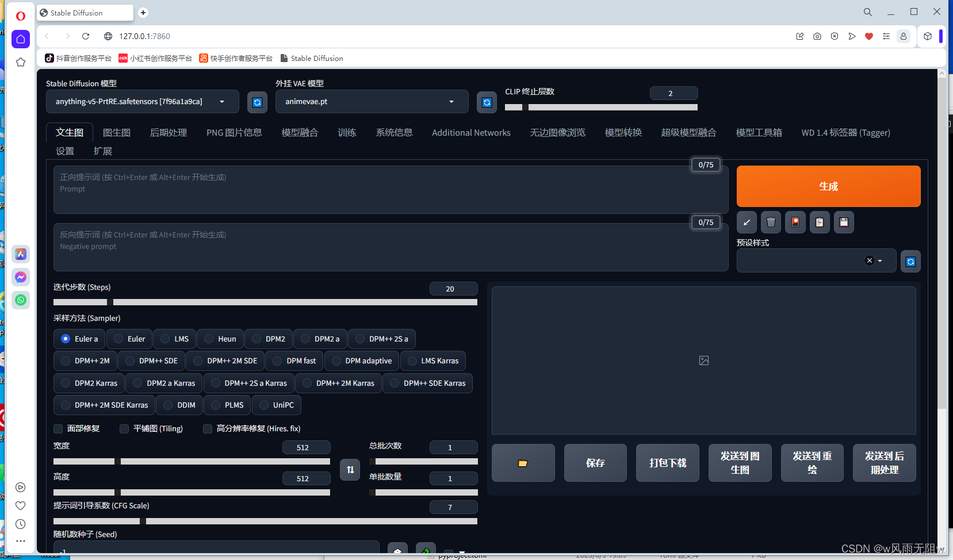The height and width of the screenshot is (560, 953).
Task: Open the 设置 tab
Action: pyautogui.click(x=65, y=151)
